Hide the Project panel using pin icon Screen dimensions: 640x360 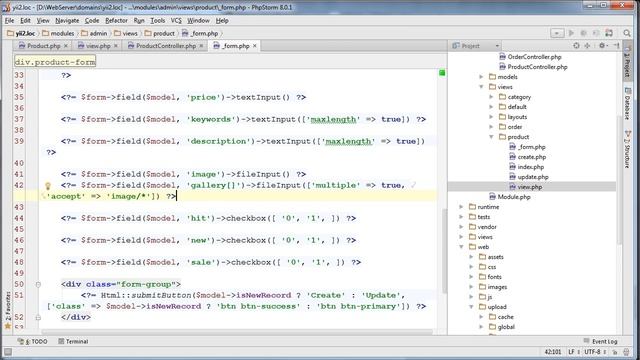616,46
